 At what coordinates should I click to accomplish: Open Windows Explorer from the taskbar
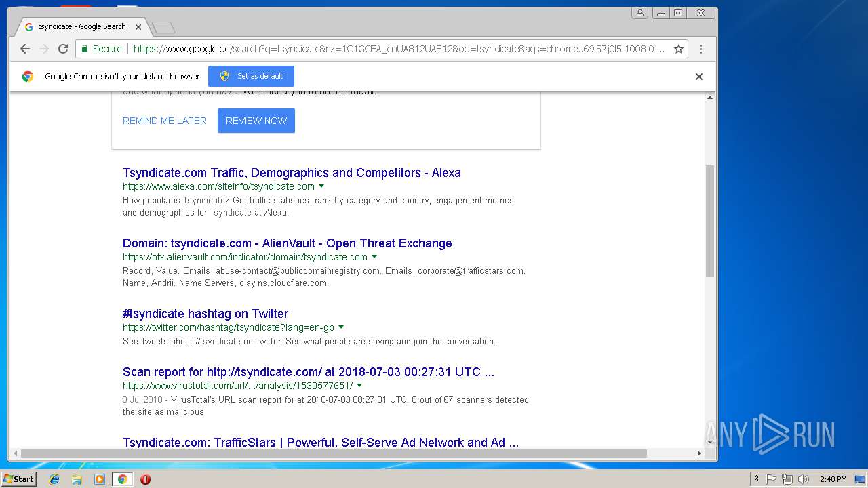(77, 479)
